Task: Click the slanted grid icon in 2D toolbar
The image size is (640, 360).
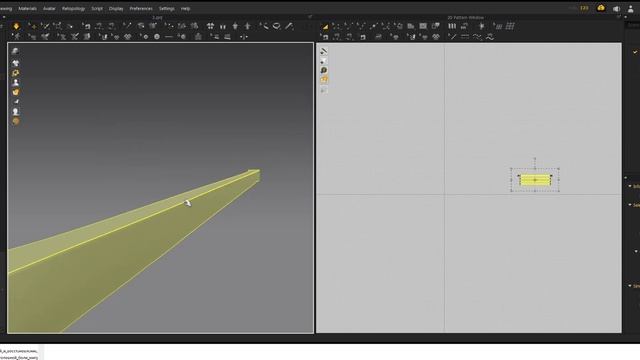Action: pyautogui.click(x=498, y=26)
